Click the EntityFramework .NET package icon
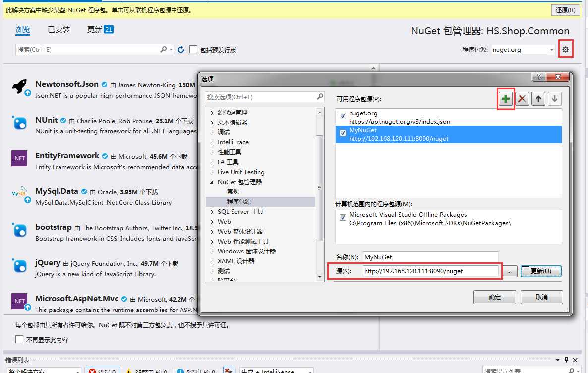 (x=19, y=158)
